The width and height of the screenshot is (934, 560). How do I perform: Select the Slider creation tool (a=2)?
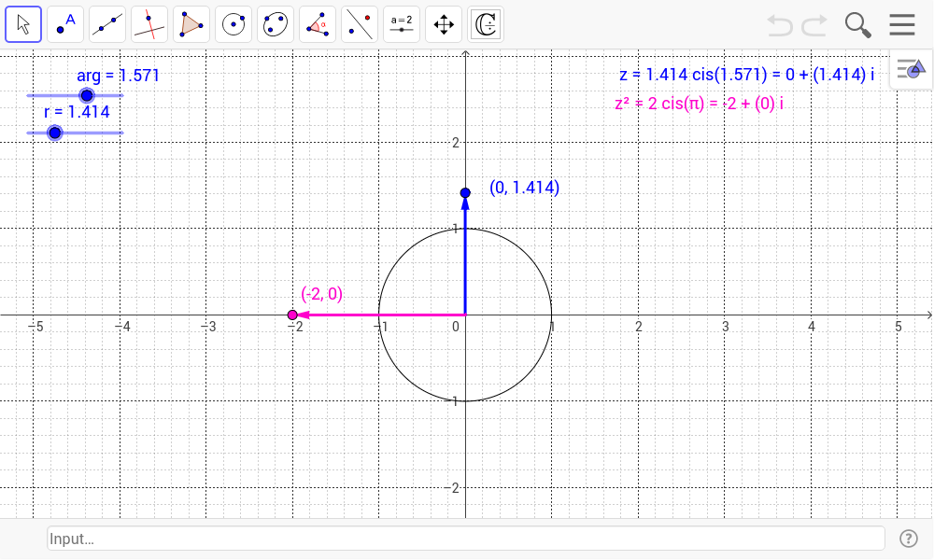(x=401, y=24)
